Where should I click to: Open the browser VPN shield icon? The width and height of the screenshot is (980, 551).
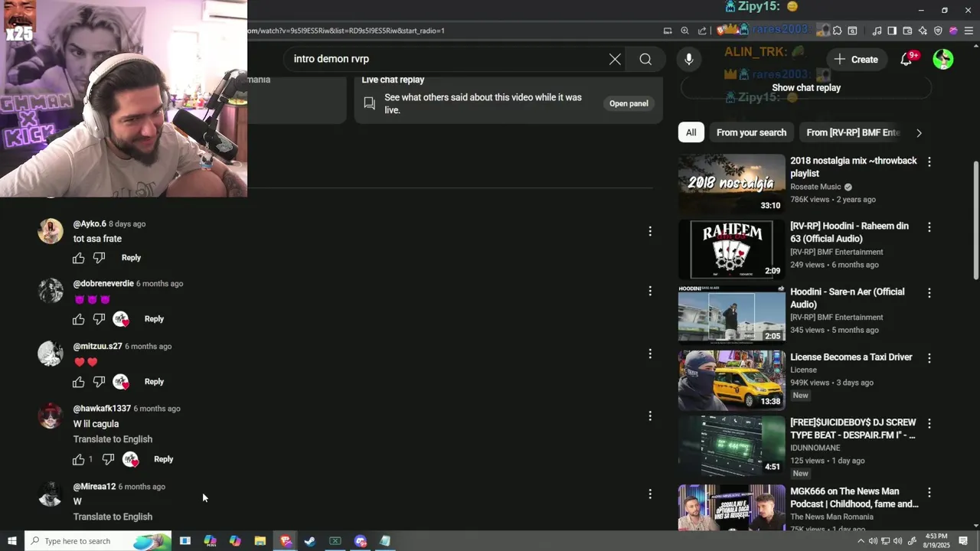938,31
